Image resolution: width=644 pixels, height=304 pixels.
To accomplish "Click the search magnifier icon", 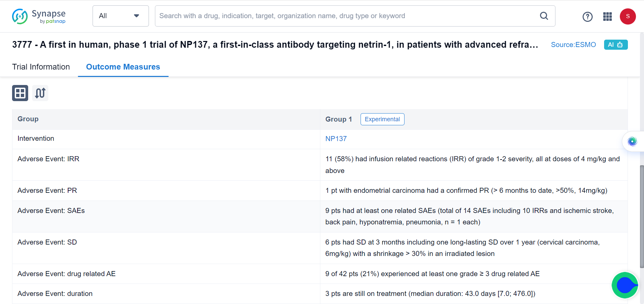I will tap(544, 16).
